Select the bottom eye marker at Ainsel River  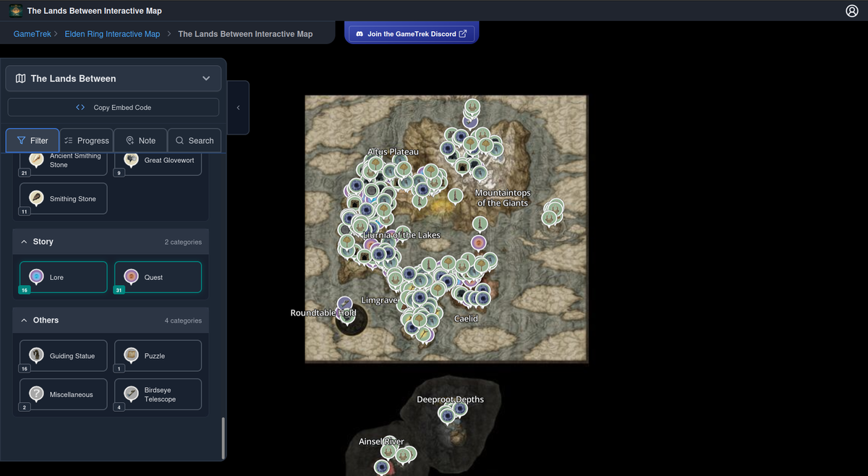pyautogui.click(x=382, y=468)
